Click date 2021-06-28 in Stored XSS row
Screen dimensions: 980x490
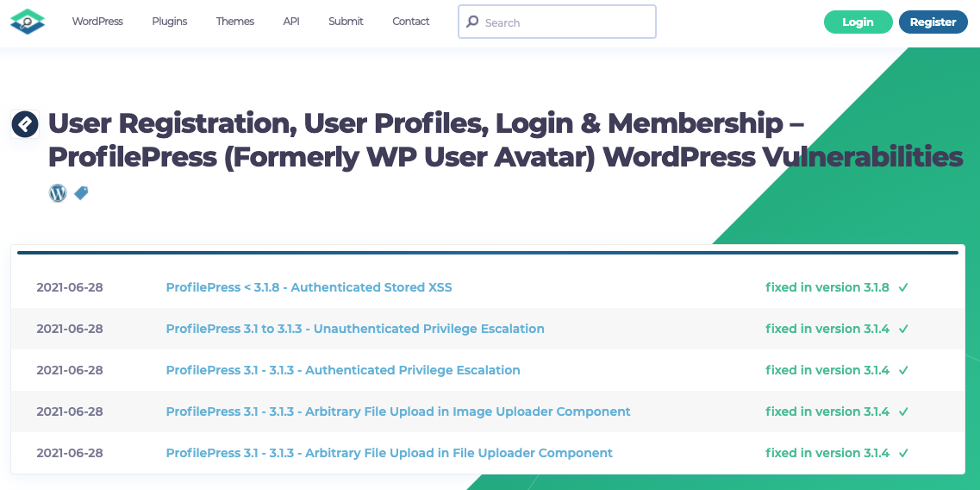pyautogui.click(x=69, y=287)
